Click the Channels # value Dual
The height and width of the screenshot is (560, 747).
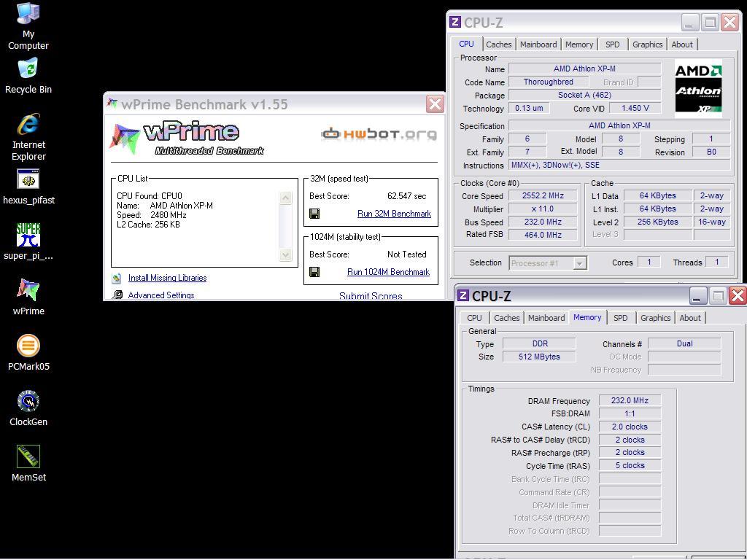pos(684,343)
